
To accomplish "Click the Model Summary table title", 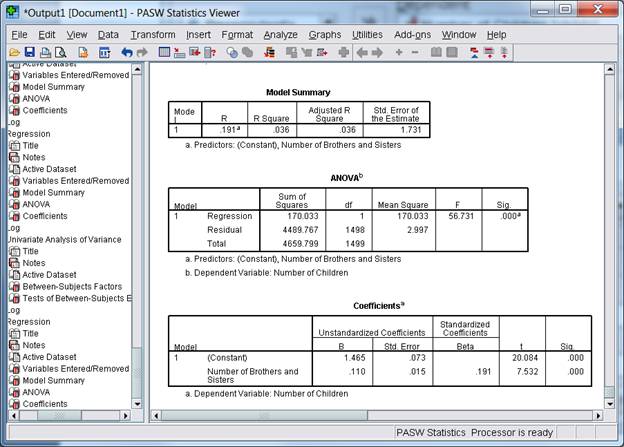I will (x=298, y=92).
